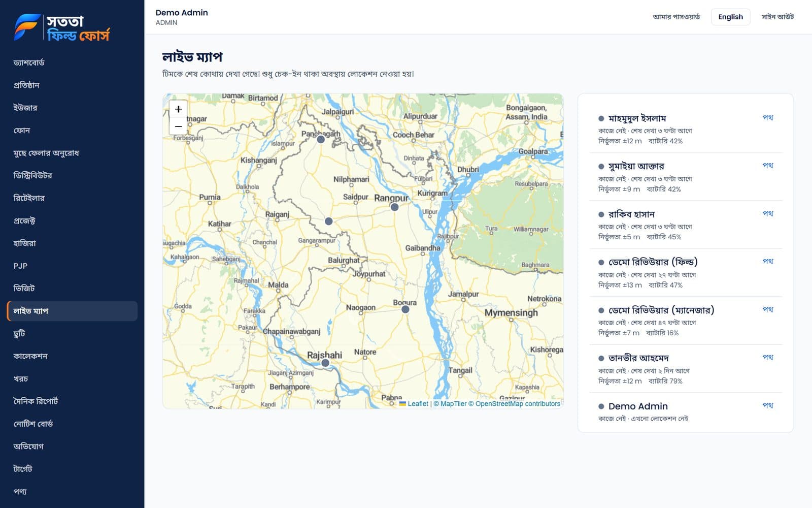
Task: Open পথ link for ডেমো রিভিউয়ার (ম্যানেজার)
Action: coord(768,309)
